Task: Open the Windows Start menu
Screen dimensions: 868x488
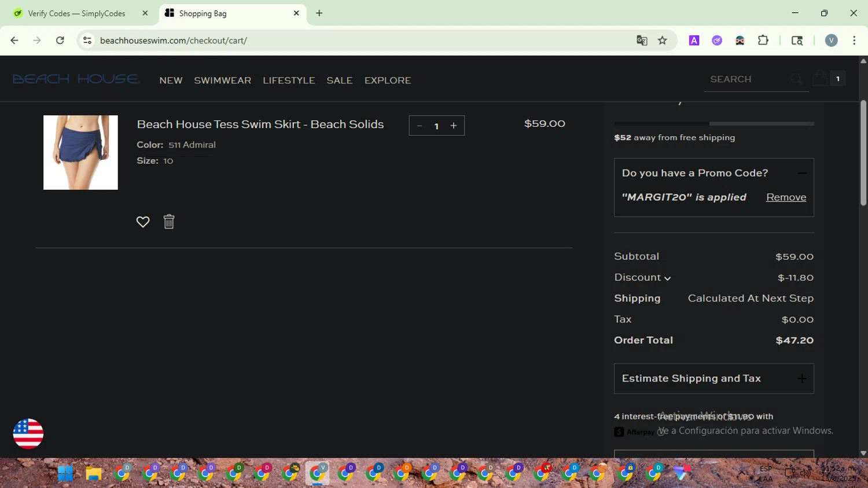Action: (x=65, y=474)
